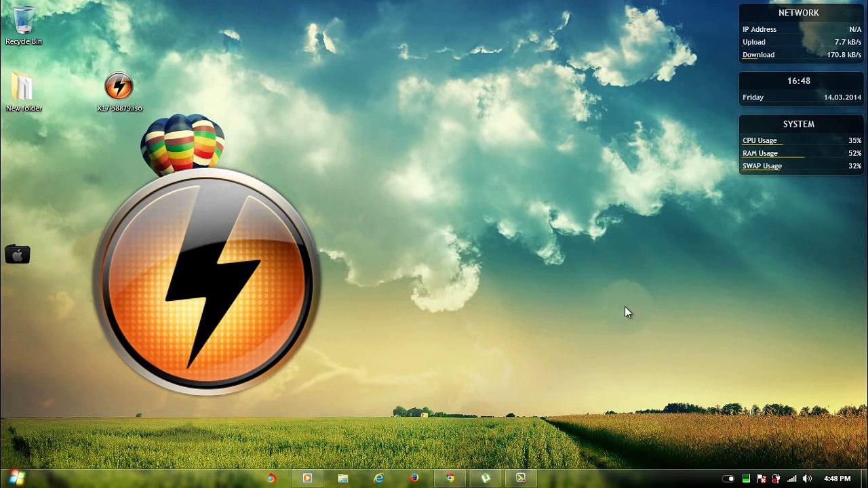
Task: Click the 4:48 PM taskbar clock
Action: click(x=837, y=479)
